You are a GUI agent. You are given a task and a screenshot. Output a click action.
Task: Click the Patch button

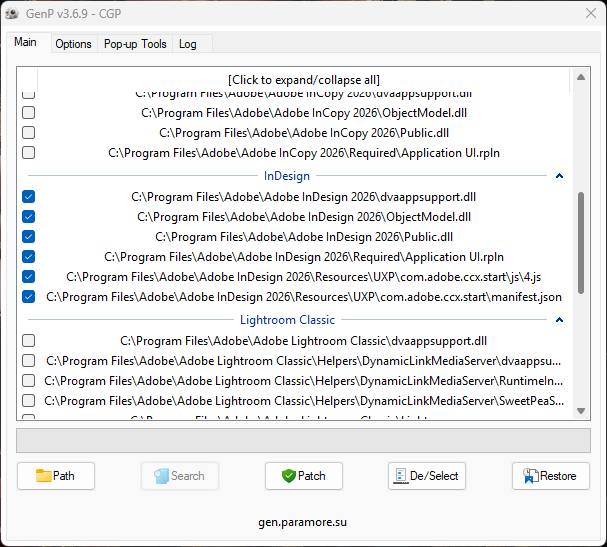tap(304, 476)
